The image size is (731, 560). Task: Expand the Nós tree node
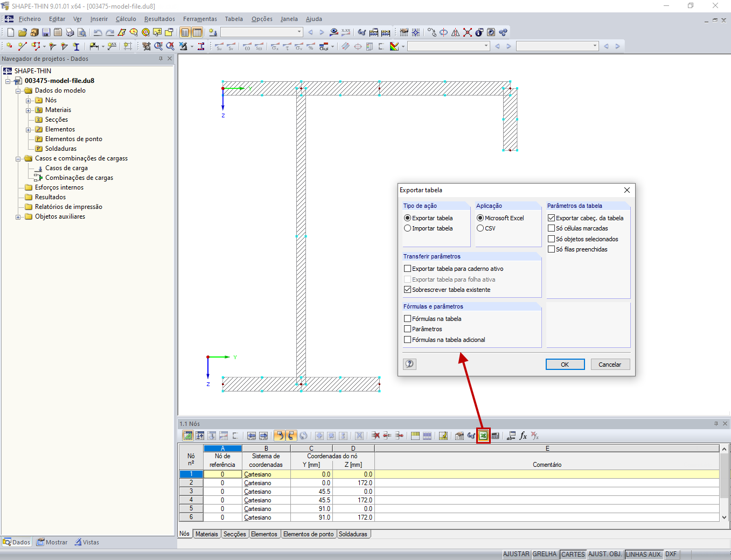point(29,100)
